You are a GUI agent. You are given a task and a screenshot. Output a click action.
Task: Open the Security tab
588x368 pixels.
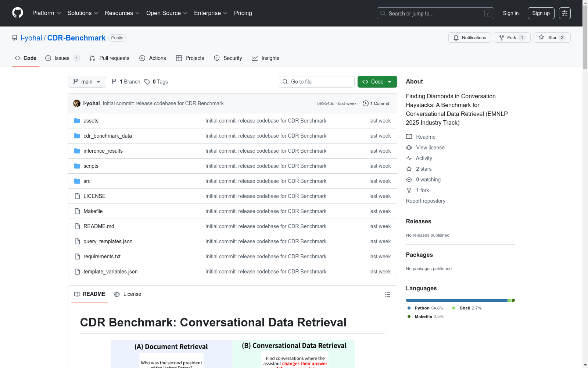click(x=228, y=58)
